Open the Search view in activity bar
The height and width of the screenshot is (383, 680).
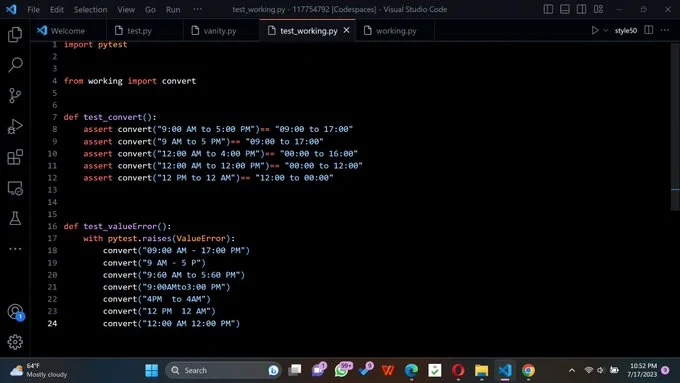click(15, 65)
